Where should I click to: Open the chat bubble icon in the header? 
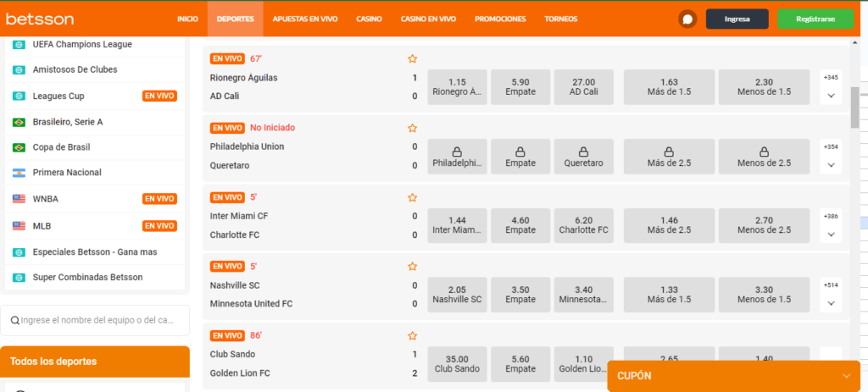687,19
